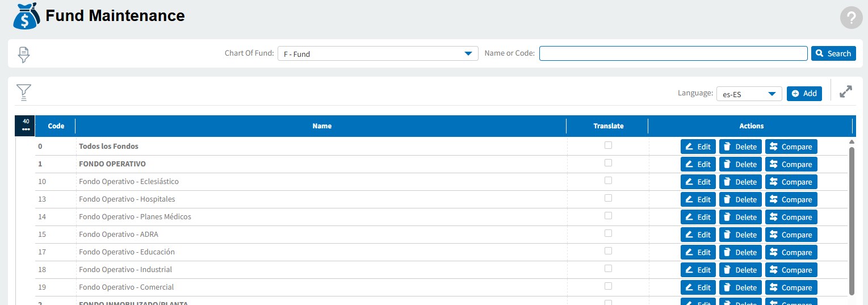Select the 'Fondo Operativo - ADRA' name cell
This screenshot has width=868, height=305.
[x=321, y=235]
